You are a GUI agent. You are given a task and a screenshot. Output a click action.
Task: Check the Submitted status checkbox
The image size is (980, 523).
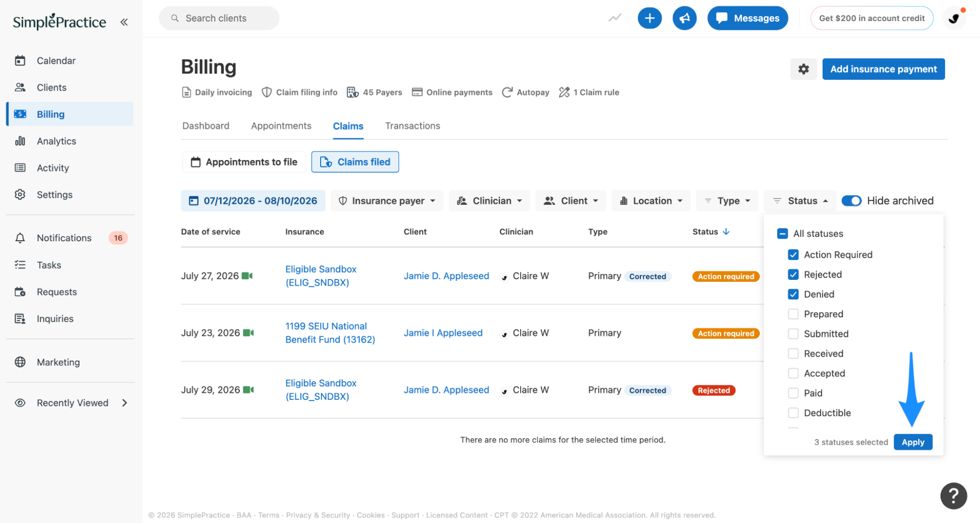tap(793, 334)
